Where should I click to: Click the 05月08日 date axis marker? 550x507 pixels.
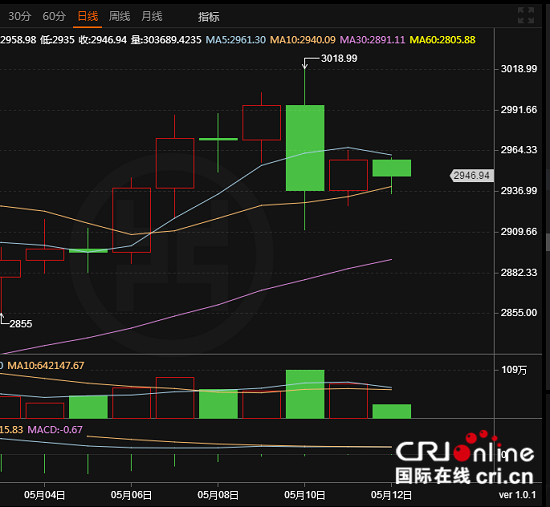(218, 495)
